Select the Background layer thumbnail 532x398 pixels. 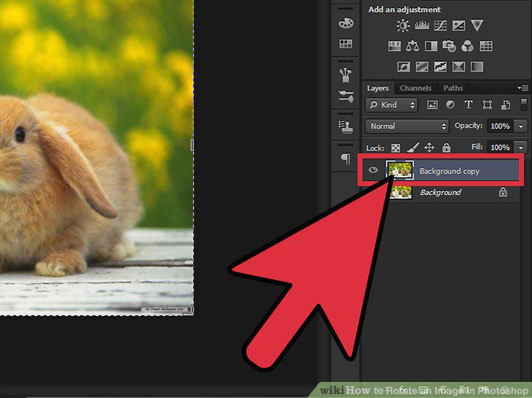400,192
